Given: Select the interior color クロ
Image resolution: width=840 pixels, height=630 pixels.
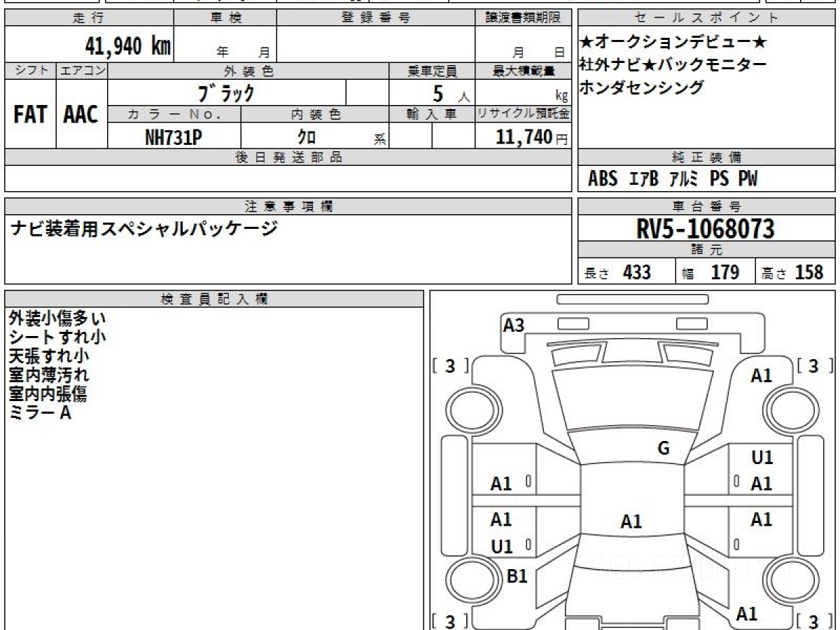Looking at the screenshot, I should pos(306,137).
